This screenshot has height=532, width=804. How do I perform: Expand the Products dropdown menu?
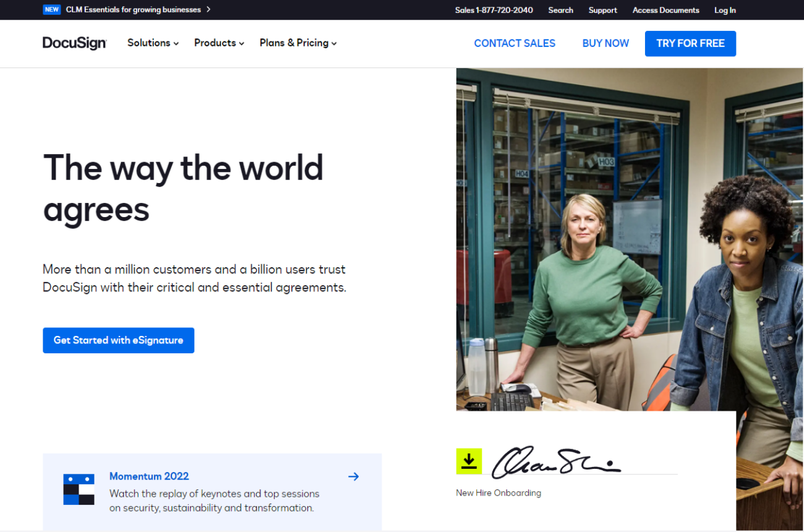point(219,43)
